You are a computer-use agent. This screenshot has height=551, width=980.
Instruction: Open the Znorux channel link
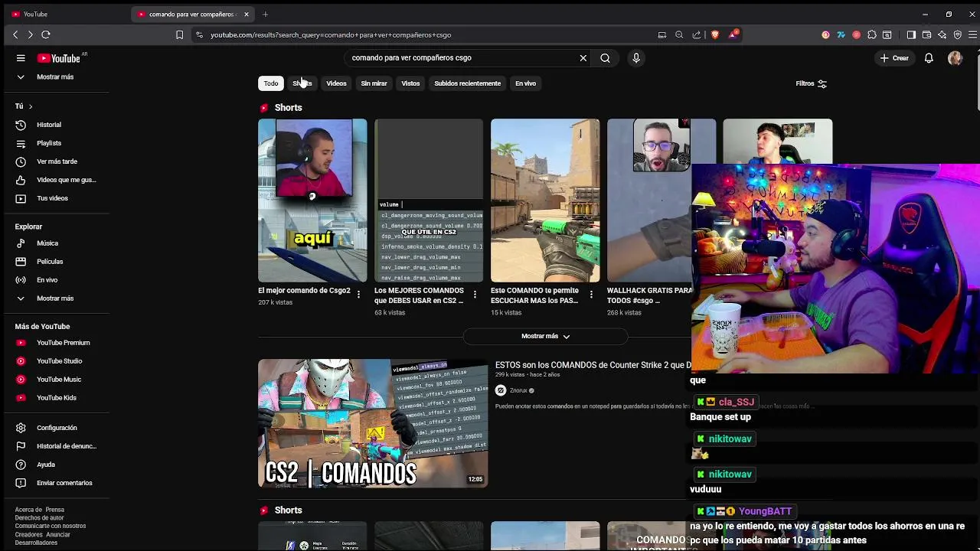518,390
